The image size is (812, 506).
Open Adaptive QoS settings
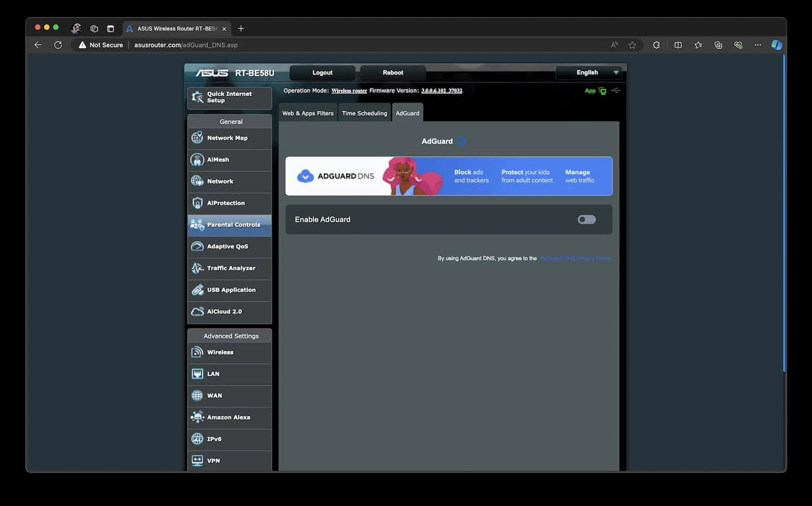click(230, 246)
